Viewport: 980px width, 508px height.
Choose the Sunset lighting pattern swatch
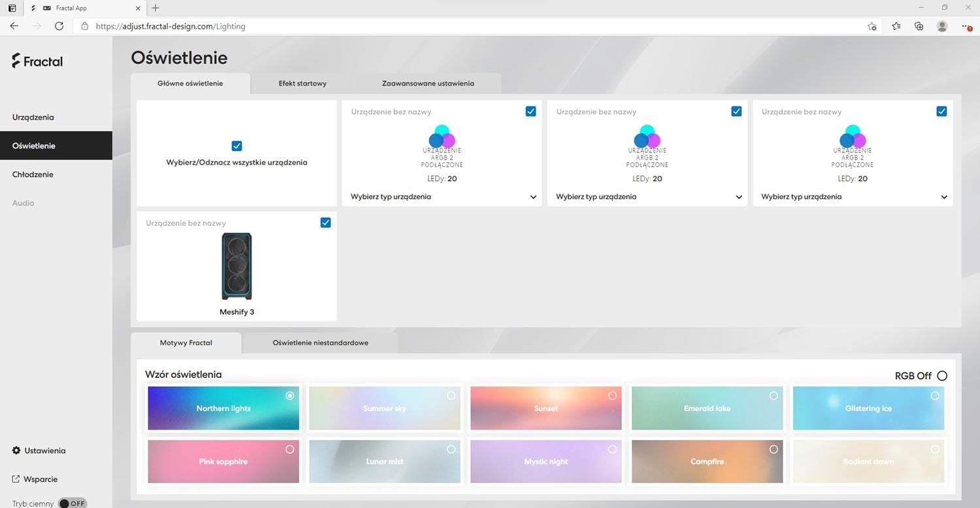click(546, 409)
